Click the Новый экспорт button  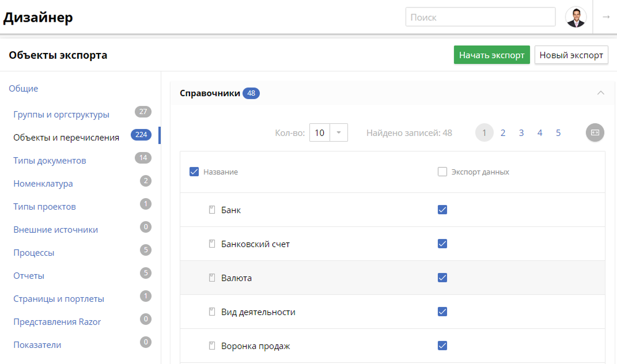pos(571,55)
